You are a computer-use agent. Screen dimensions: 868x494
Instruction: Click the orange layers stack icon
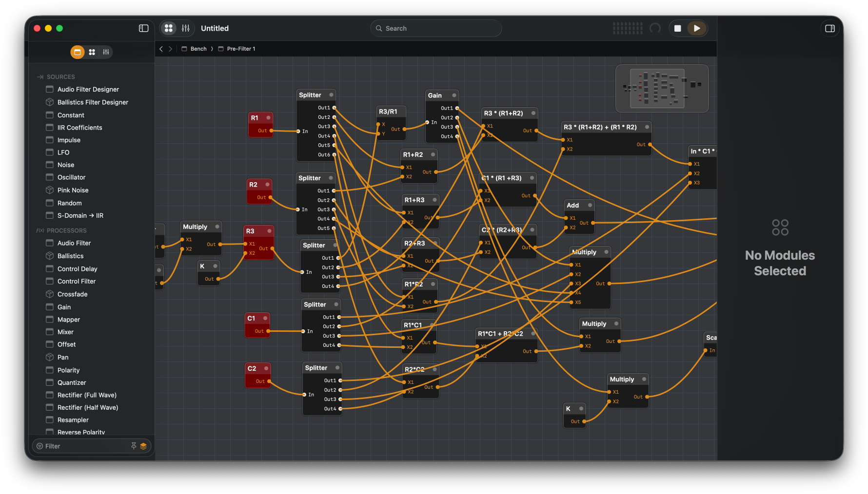(x=143, y=446)
